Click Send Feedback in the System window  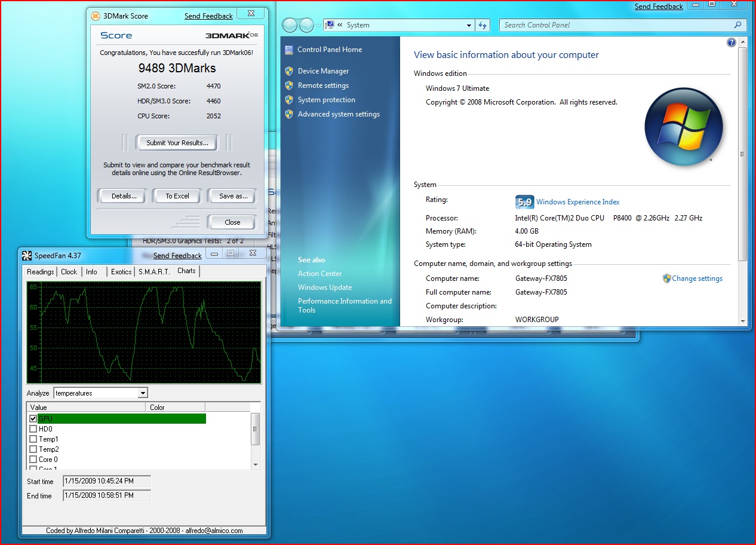[659, 7]
